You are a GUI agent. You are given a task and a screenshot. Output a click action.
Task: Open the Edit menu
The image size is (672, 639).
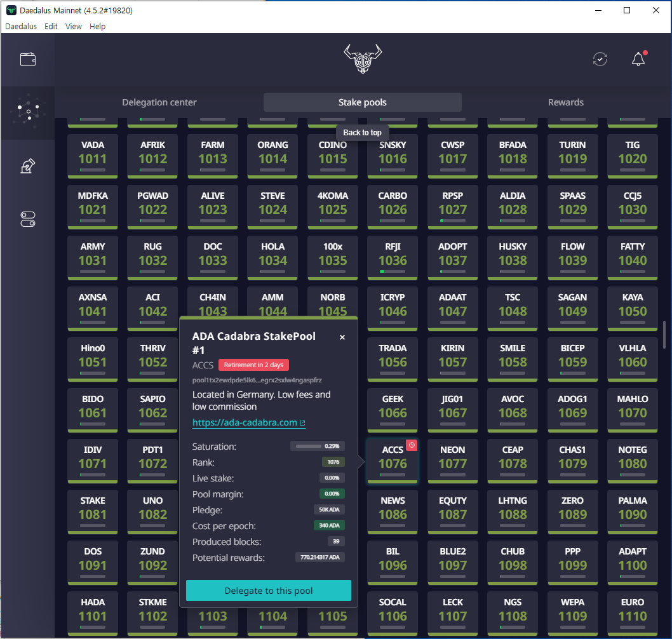coord(51,26)
